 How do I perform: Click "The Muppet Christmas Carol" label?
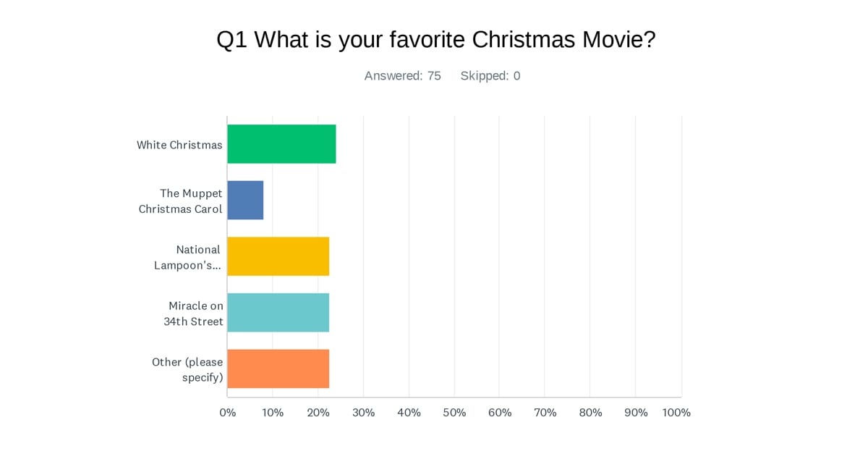pos(181,201)
